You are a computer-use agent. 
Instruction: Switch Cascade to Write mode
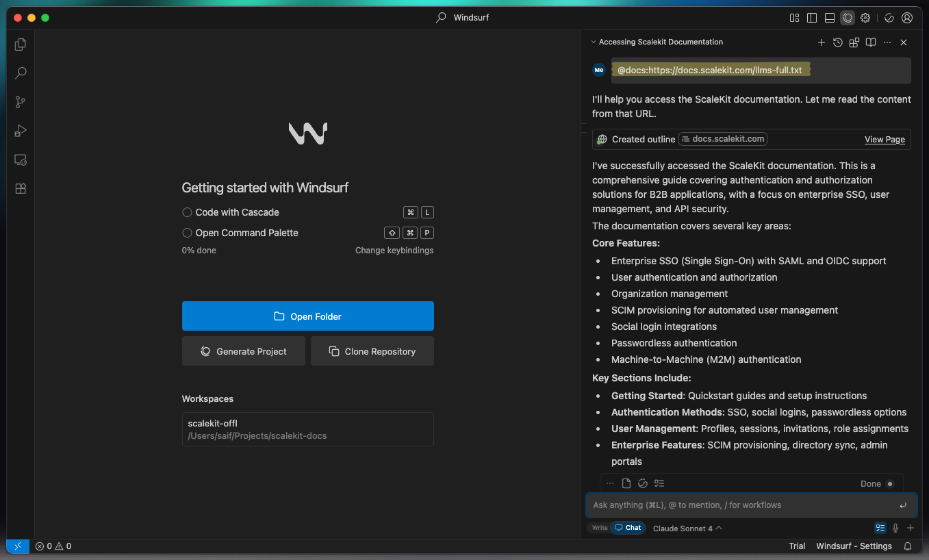coord(600,528)
